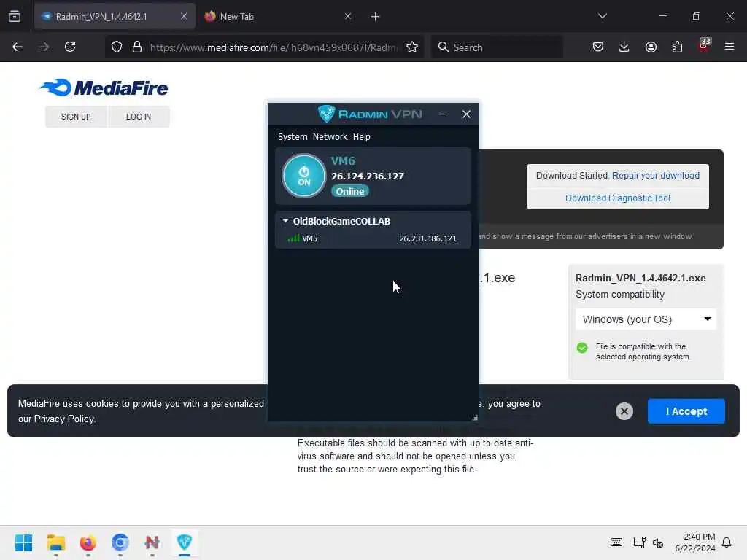The width and height of the screenshot is (747, 560).
Task: Open the Firefox hamburger menu
Action: pyautogui.click(x=729, y=47)
